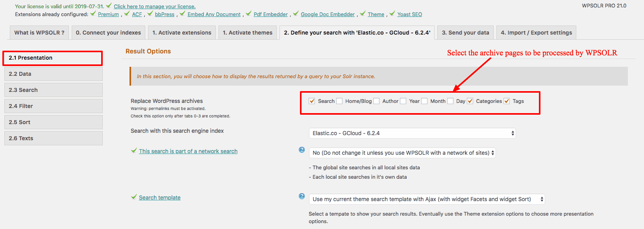Enable the Year archive checkbox
The width and height of the screenshot is (644, 229).
403,101
